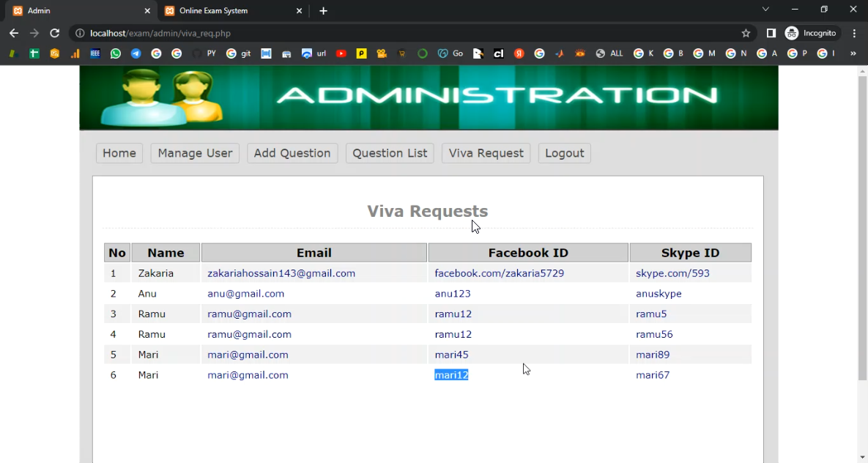Open the Chrome three-dot menu

854,33
